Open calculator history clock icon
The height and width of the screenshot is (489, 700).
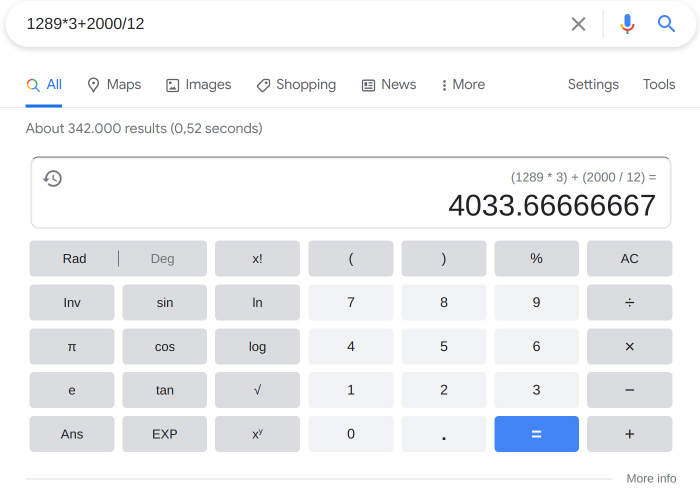(53, 179)
